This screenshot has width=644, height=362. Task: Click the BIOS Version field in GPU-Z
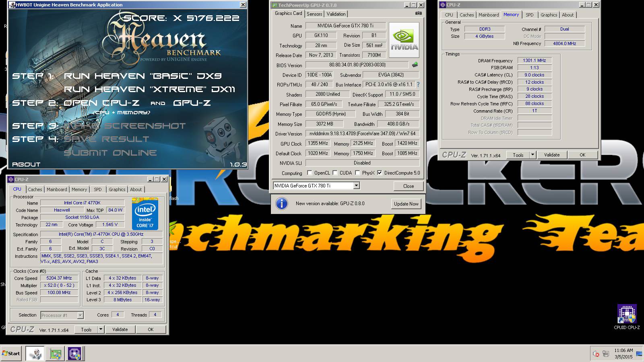[357, 65]
